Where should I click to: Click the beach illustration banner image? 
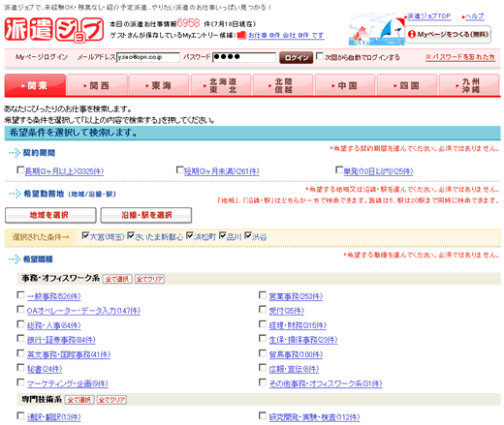point(377,29)
